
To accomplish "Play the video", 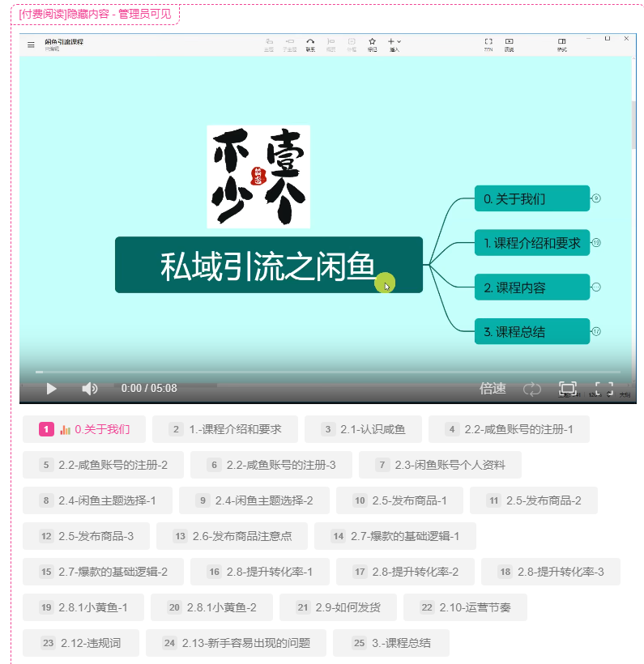I will click(x=51, y=389).
